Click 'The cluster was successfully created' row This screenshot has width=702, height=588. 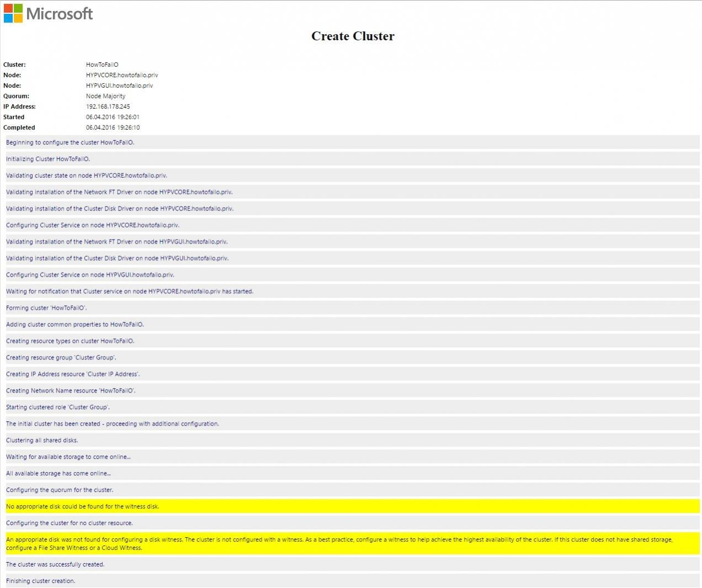[x=353, y=564]
